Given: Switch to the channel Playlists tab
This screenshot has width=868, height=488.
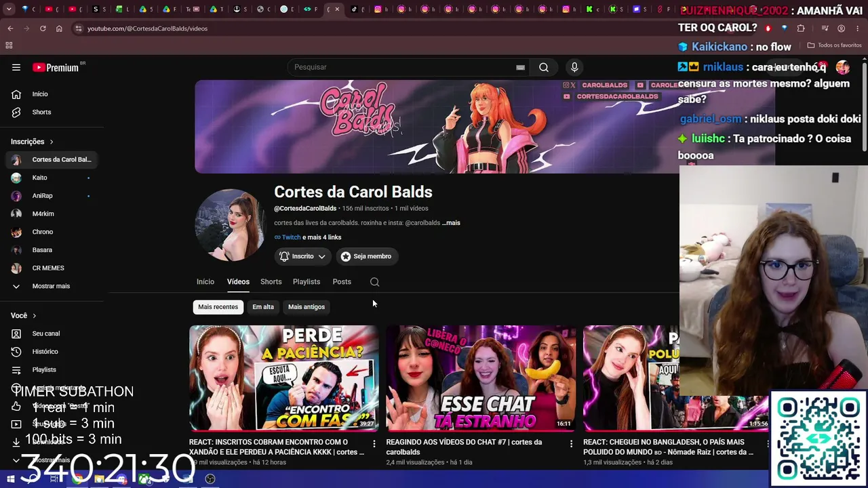Looking at the screenshot, I should tap(307, 282).
